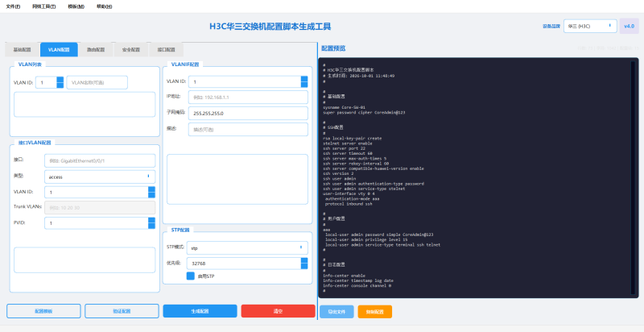Click the PVID value field
Image resolution: width=644 pixels, height=332 pixels.
pyautogui.click(x=97, y=223)
